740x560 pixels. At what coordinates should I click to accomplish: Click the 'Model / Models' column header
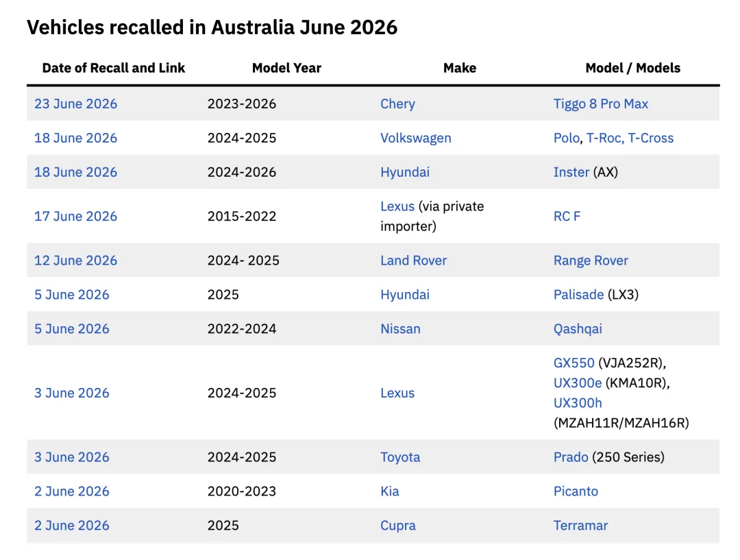[633, 68]
